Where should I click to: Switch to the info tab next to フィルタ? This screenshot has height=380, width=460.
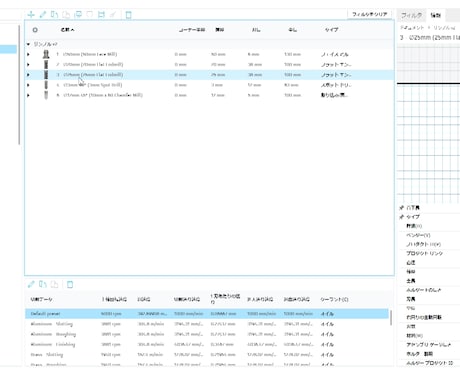coord(435,15)
